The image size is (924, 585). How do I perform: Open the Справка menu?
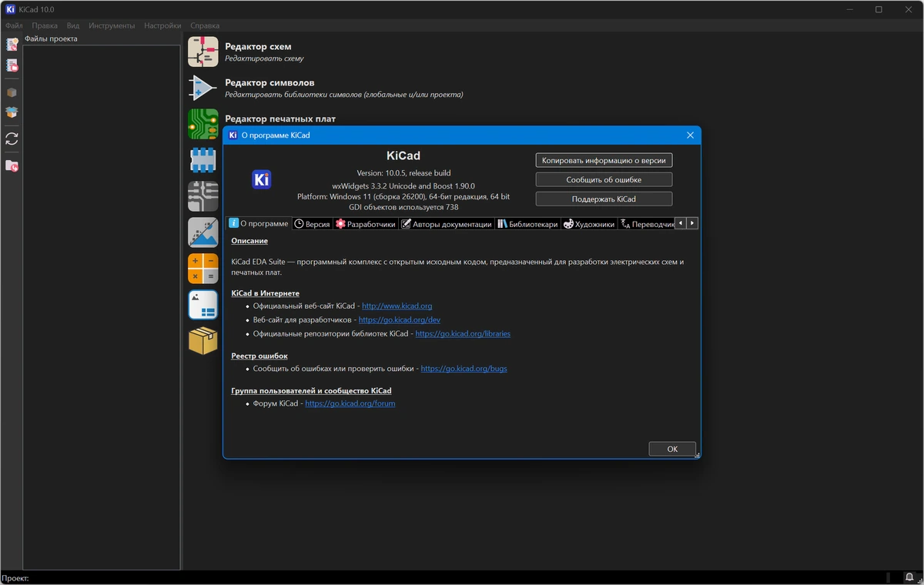click(x=205, y=25)
